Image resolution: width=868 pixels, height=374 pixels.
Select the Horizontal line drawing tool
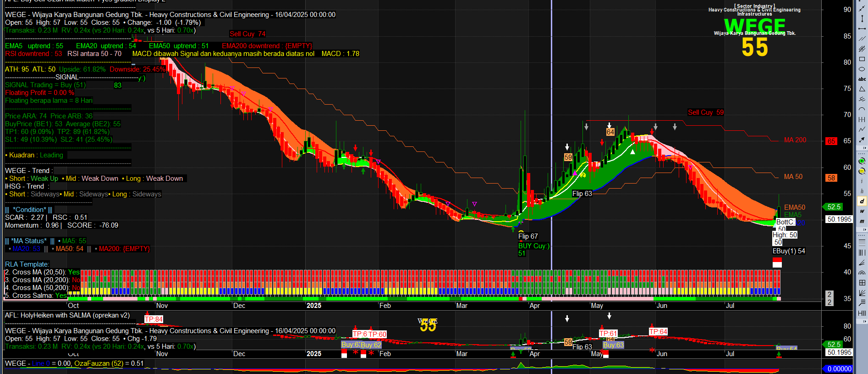tap(862, 28)
